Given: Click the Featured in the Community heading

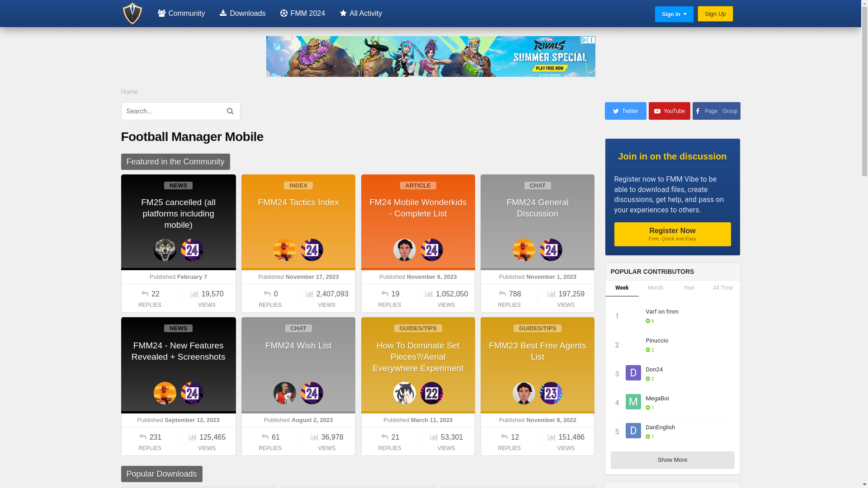Looking at the screenshot, I should point(175,162).
